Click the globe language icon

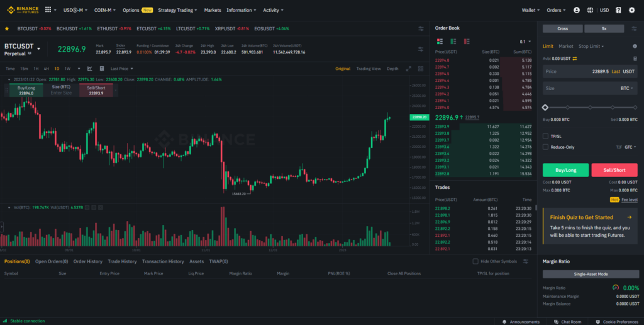[x=590, y=10]
